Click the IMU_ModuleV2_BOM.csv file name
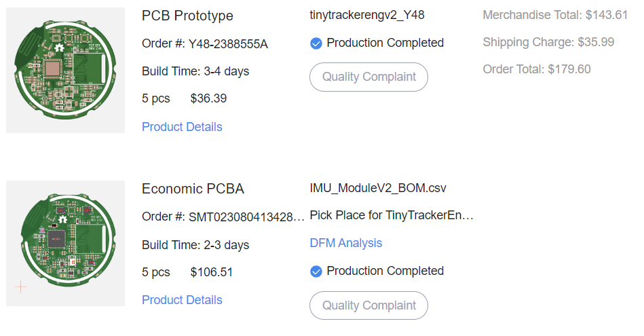This screenshot has width=644, height=336. [378, 188]
